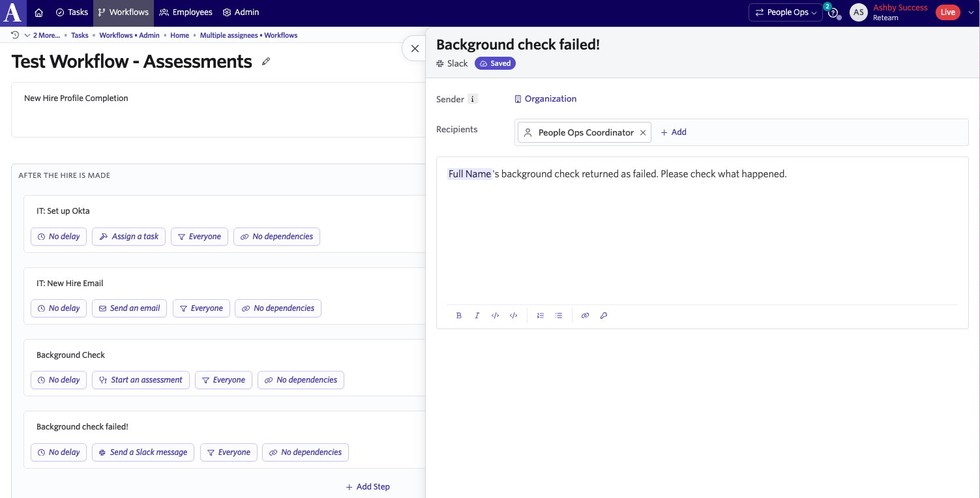The width and height of the screenshot is (980, 498).
Task: Open the Everyone filter on IT: Set up Okta
Action: point(200,237)
